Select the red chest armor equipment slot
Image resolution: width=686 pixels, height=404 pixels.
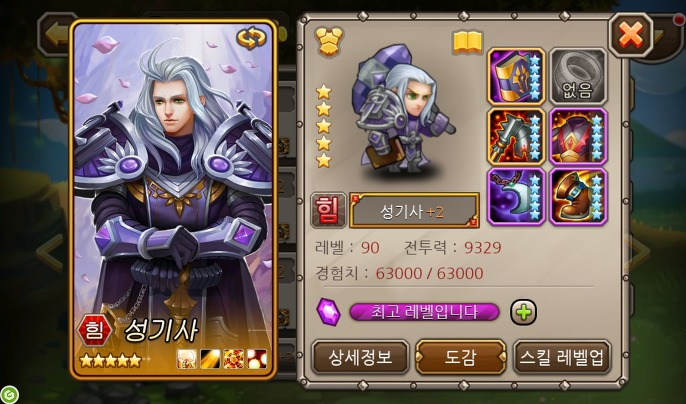point(578,137)
